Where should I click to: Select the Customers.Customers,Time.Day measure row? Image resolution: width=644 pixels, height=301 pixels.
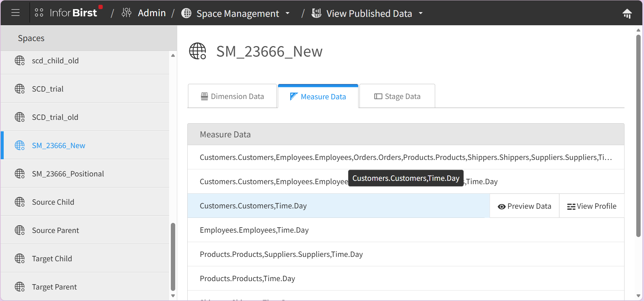coord(338,206)
